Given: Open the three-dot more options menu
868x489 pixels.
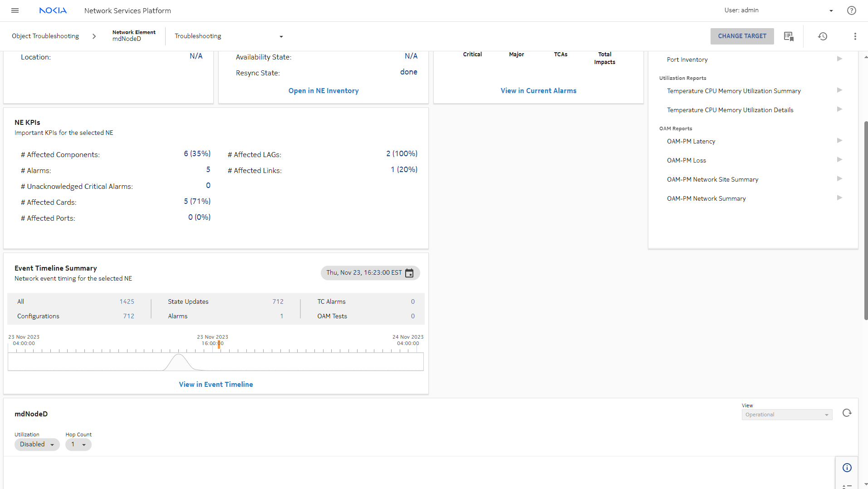Looking at the screenshot, I should [x=855, y=36].
